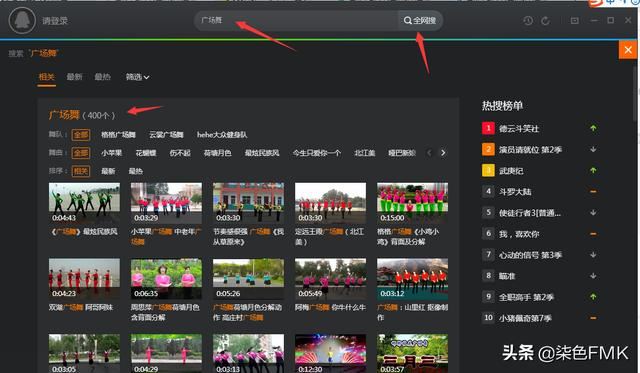640x373 pixels.
Task: Click the red rank 1 badge
Action: click(488, 128)
